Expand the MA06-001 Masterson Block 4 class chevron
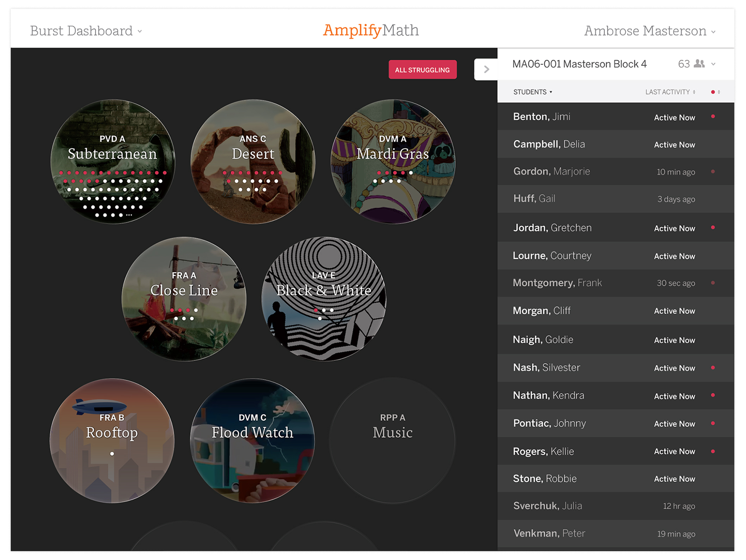746x560 pixels. click(x=713, y=64)
